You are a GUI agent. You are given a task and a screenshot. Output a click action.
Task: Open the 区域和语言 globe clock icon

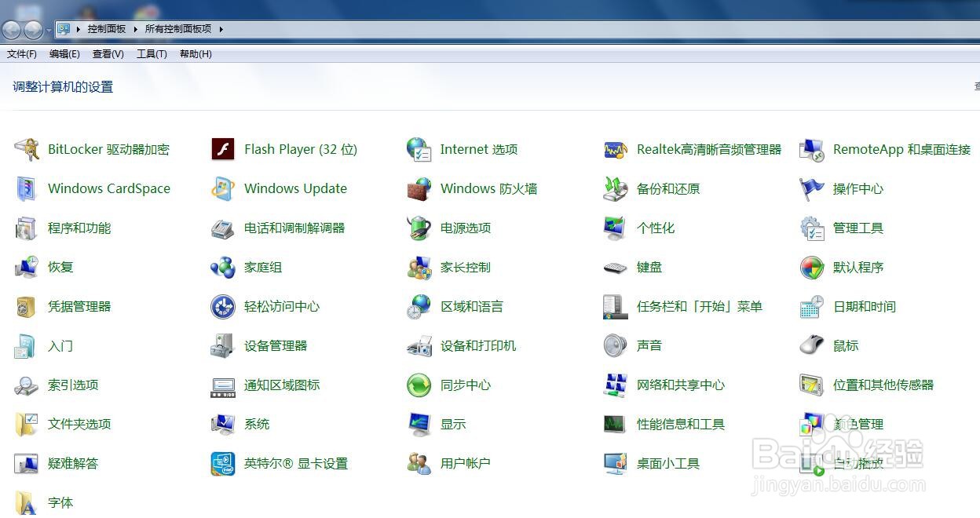pyautogui.click(x=419, y=306)
